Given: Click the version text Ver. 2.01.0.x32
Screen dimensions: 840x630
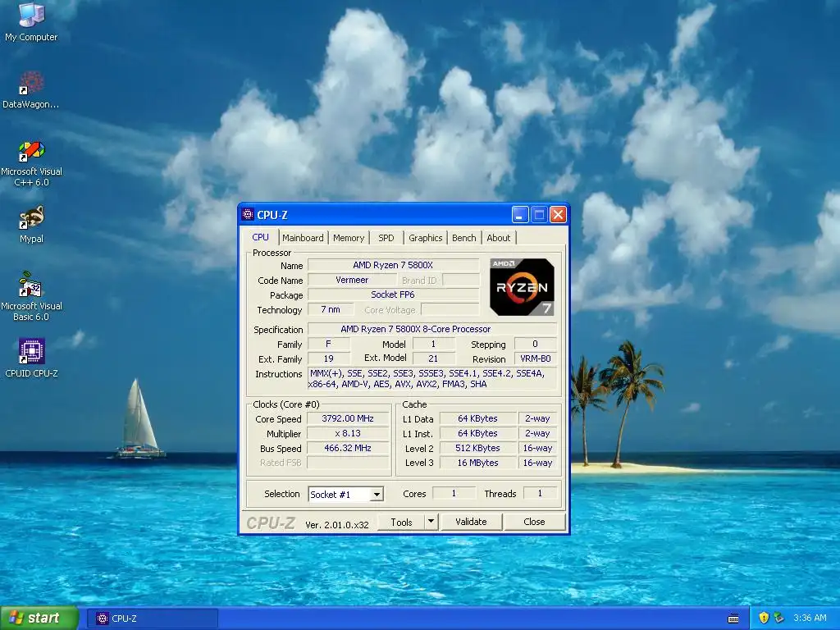Looking at the screenshot, I should [x=337, y=525].
